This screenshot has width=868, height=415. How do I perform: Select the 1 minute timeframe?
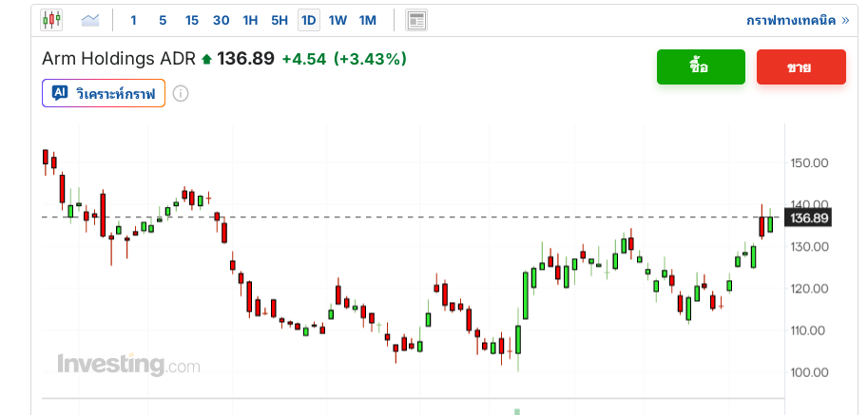(x=133, y=21)
